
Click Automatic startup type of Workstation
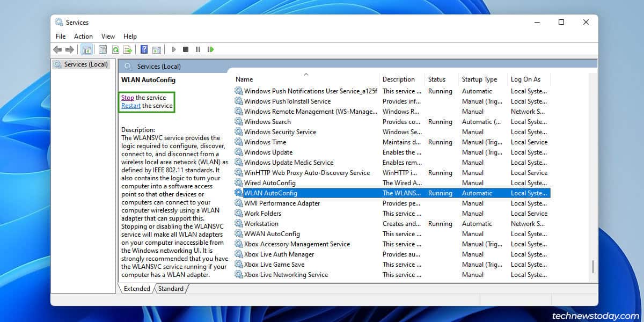pyautogui.click(x=477, y=224)
